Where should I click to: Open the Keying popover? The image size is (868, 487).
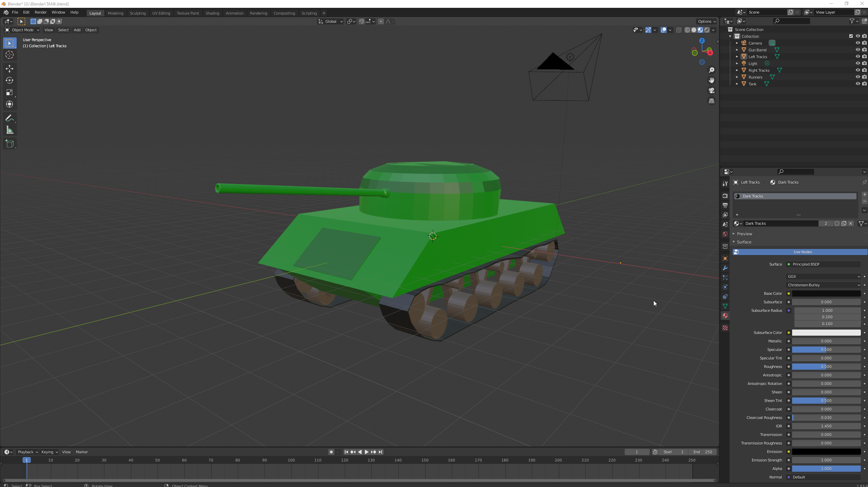tap(50, 452)
